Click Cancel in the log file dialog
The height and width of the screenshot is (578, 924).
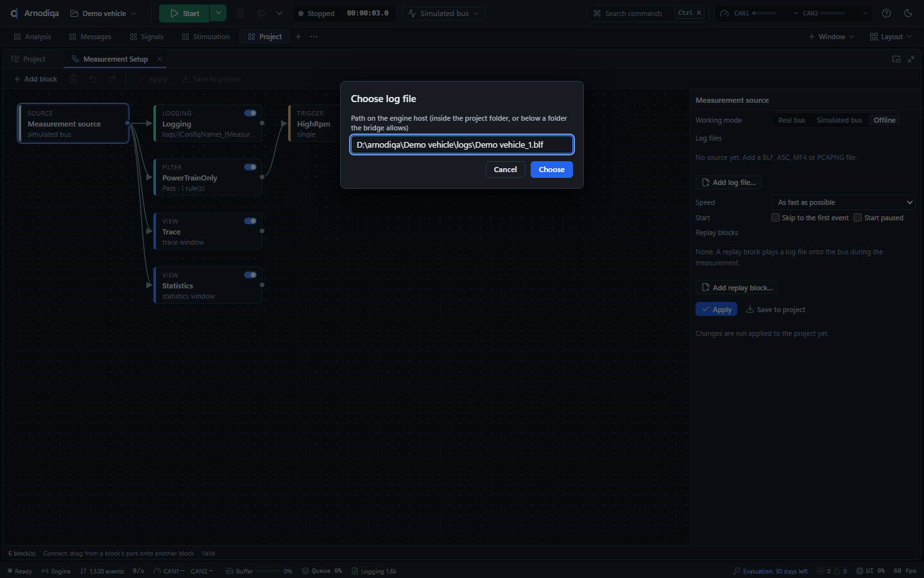tap(506, 170)
